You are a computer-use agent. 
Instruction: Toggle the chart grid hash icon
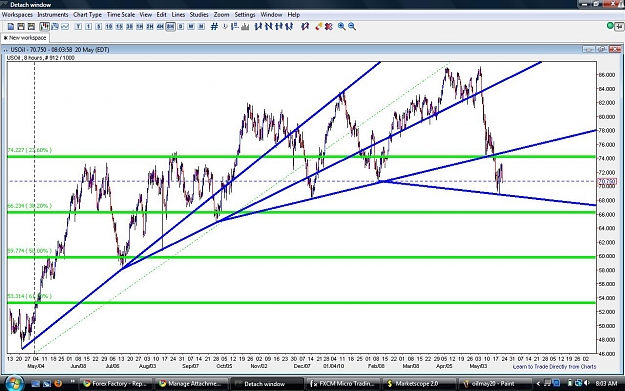pos(214,27)
